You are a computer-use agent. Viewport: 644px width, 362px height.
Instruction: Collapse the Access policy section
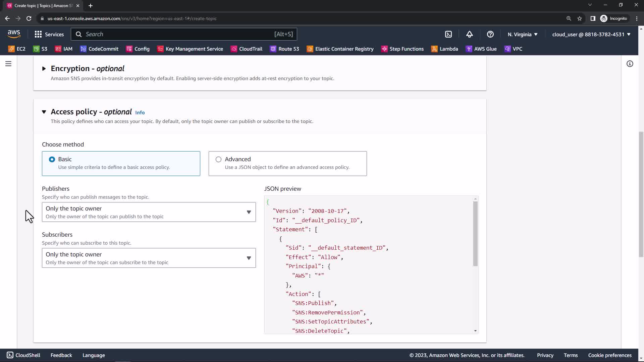point(44,112)
